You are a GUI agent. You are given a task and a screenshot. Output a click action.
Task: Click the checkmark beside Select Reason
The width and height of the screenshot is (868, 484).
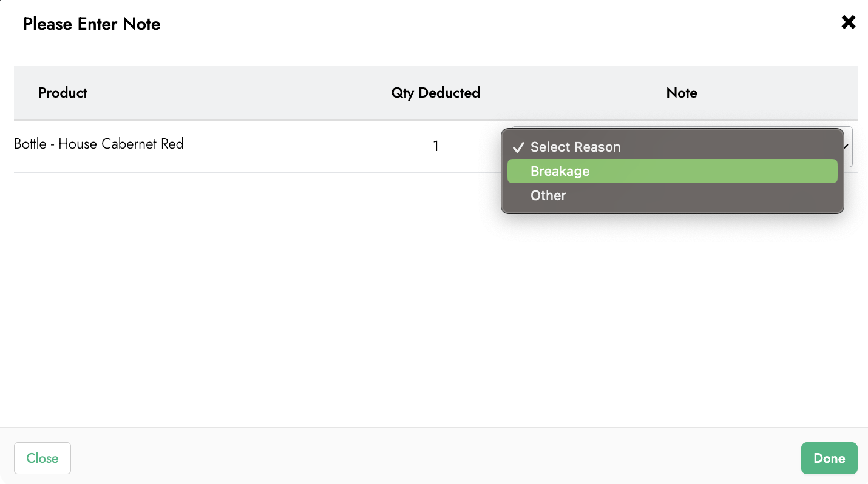(518, 147)
